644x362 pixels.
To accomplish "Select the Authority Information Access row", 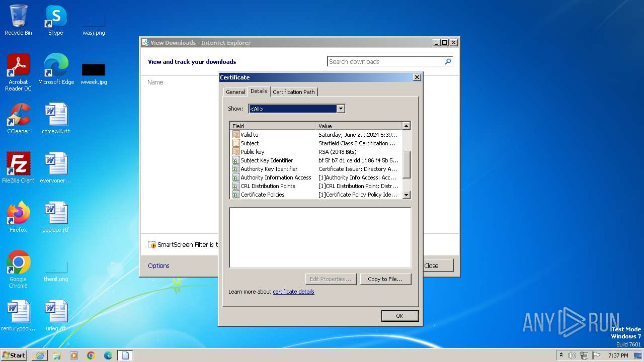I will pos(316,177).
